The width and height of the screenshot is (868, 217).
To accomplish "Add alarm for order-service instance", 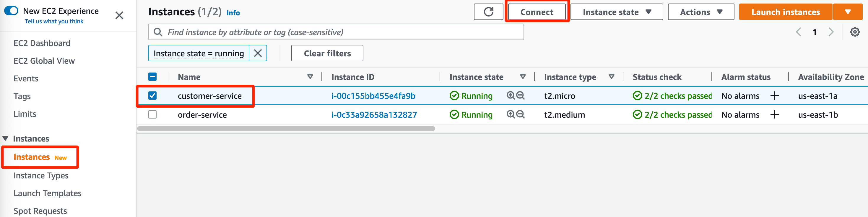I will tap(774, 115).
